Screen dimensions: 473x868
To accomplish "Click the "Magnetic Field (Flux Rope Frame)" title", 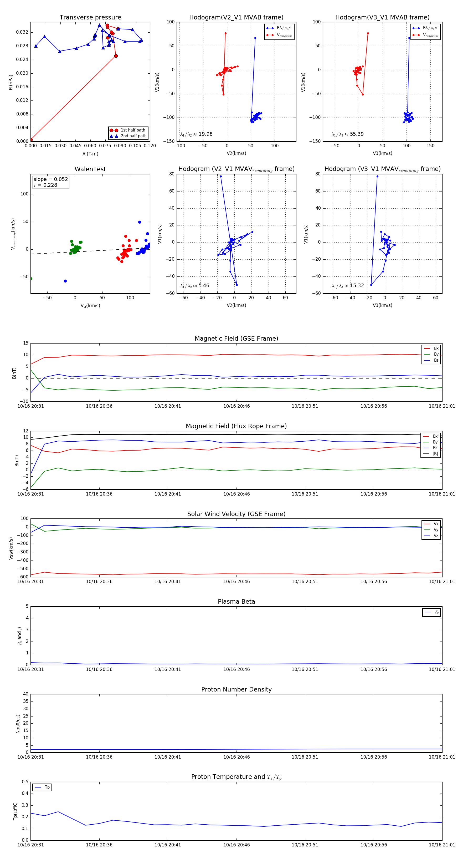I will (236, 426).
